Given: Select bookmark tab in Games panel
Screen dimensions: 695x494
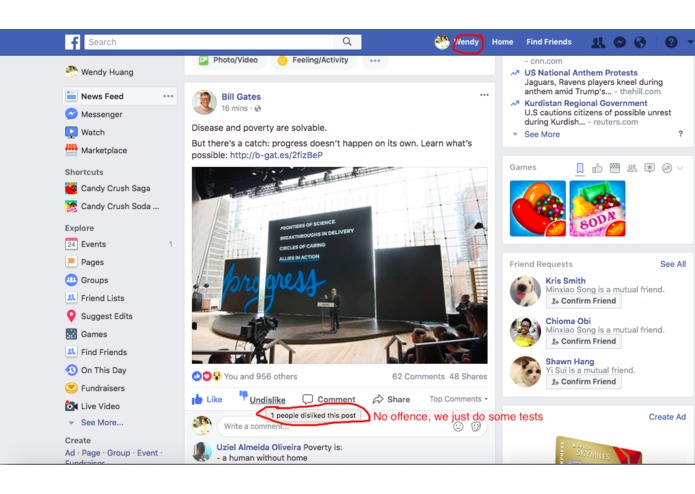Looking at the screenshot, I should point(580,168).
